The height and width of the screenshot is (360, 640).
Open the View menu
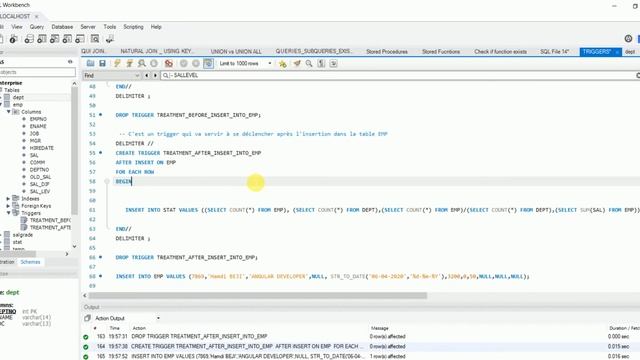[17, 27]
